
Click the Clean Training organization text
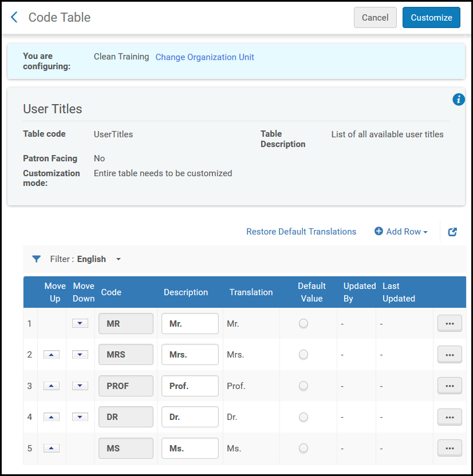121,57
